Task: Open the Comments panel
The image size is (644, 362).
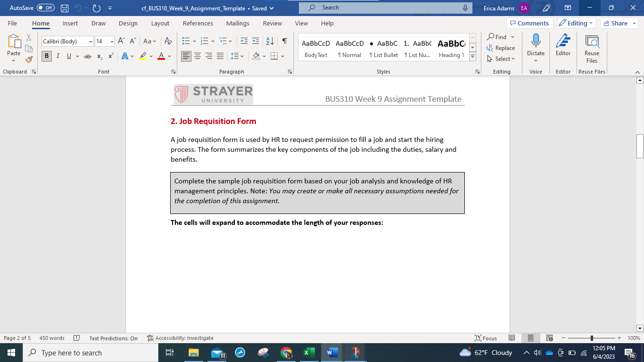Action: (x=530, y=23)
